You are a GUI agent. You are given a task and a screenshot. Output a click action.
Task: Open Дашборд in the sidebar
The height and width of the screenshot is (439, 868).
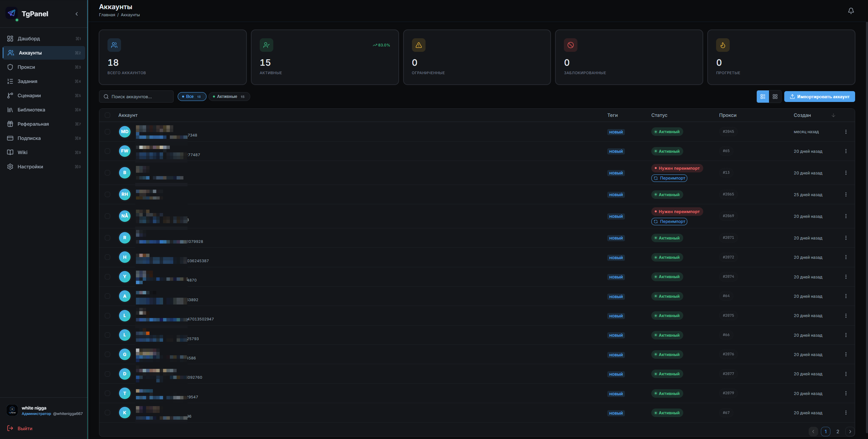click(44, 39)
